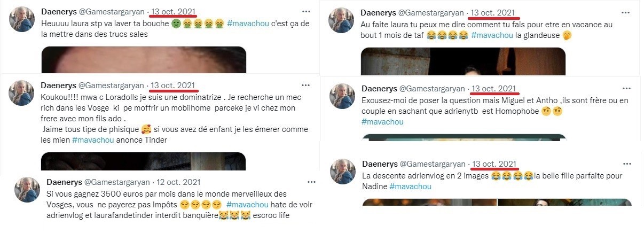
Task: Click #mavachou hashtag in the Miguel et Antho tweet
Action: 382,122
